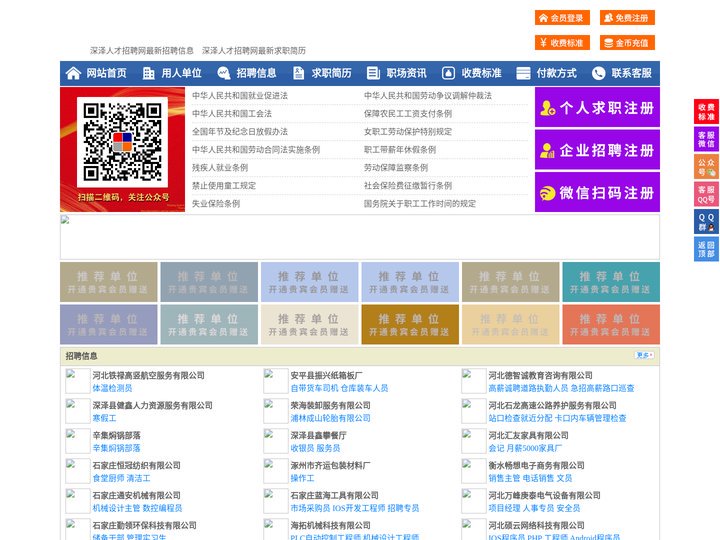Image resolution: width=720 pixels, height=540 pixels.
Task: Open 职场资讯 navigation item
Action: point(406,73)
